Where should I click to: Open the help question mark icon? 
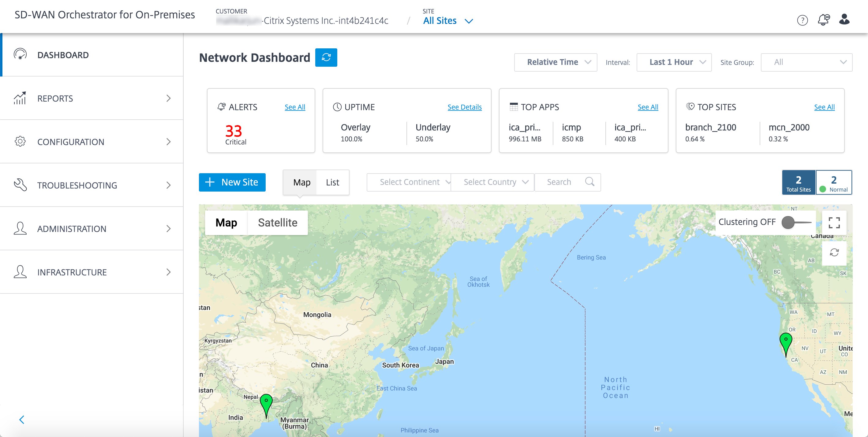coord(802,21)
